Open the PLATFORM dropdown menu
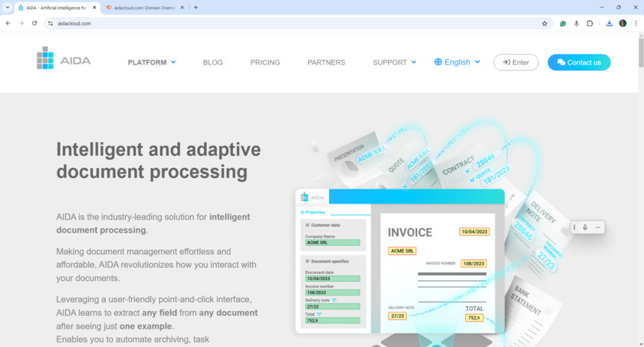 [x=152, y=62]
